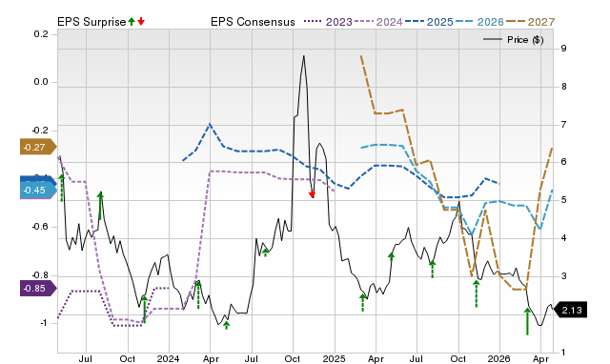Click the 2025 label on the bottom time axis
Screen dimensions: 610x364
(334, 358)
